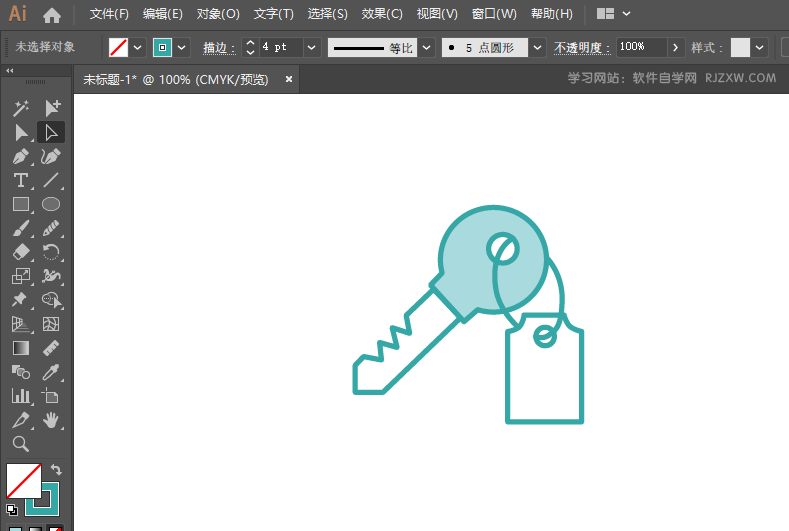Select the Perspective Grid tool
This screenshot has height=531, width=789.
(21, 324)
